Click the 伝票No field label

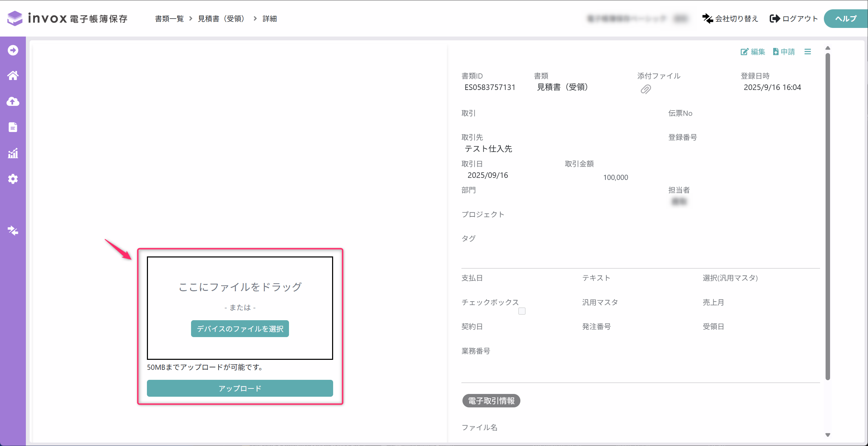point(680,113)
